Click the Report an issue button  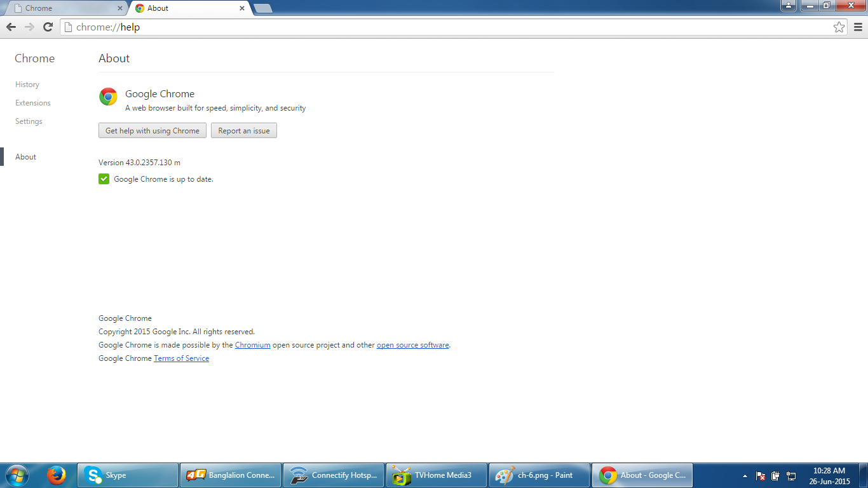244,130
